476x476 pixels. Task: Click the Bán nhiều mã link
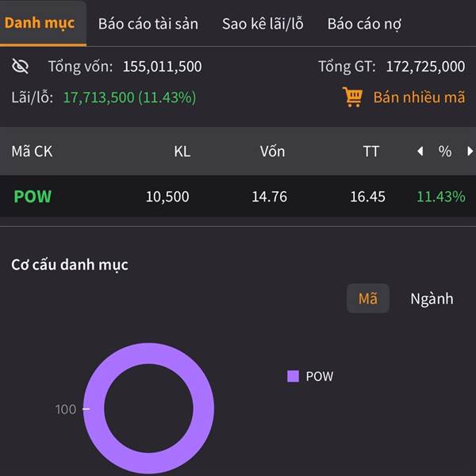tap(419, 98)
